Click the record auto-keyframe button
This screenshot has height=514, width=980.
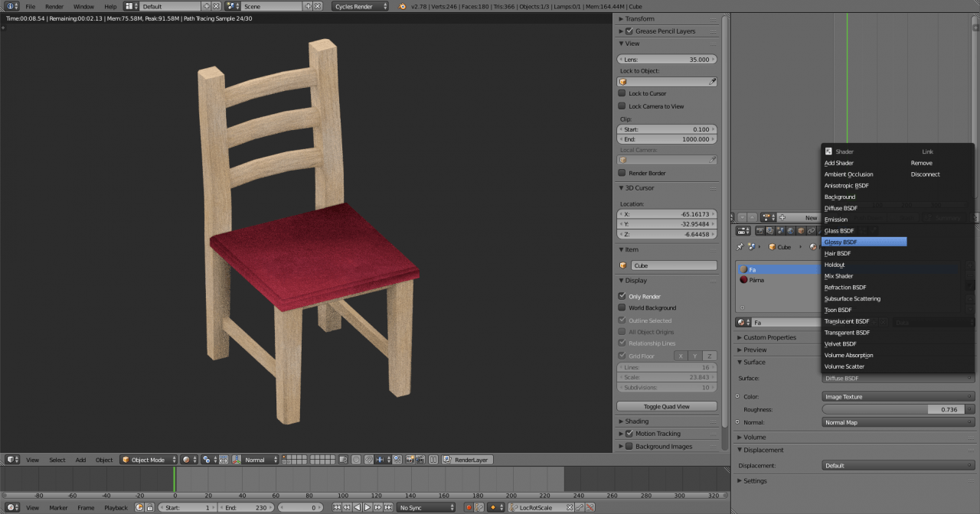tap(469, 507)
